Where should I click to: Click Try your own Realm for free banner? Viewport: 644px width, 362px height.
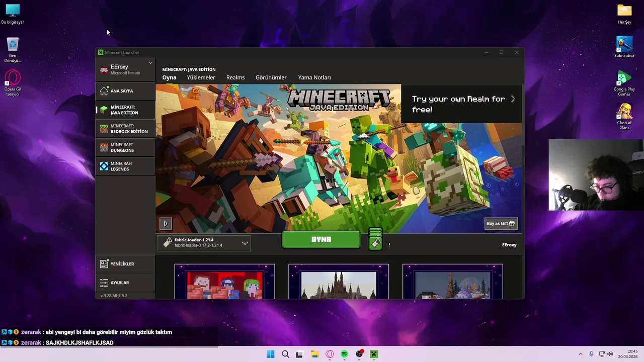(x=461, y=104)
